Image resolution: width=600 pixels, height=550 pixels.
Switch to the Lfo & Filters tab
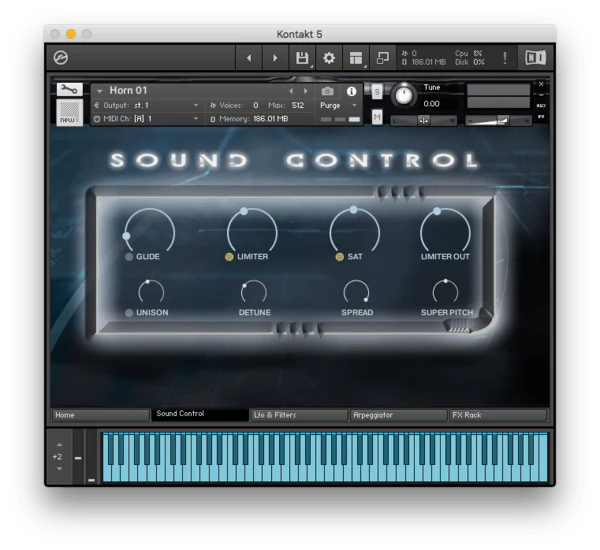(x=299, y=415)
